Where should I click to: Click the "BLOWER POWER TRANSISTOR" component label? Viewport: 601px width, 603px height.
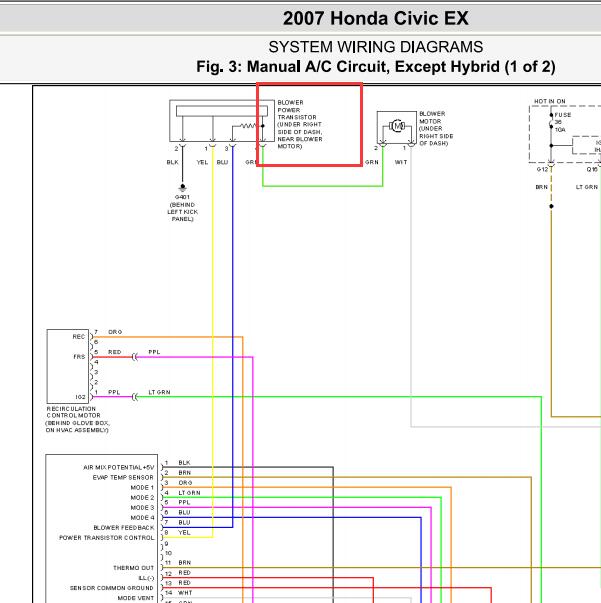tap(300, 124)
